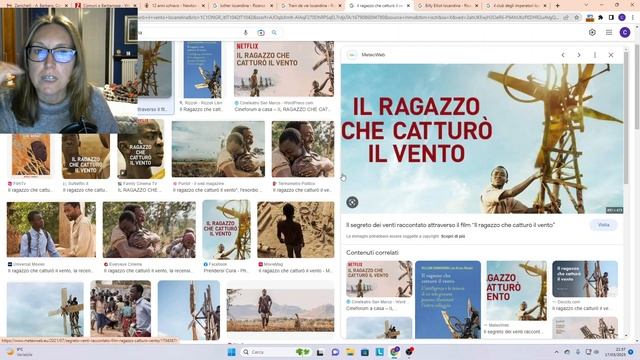This screenshot has height=360, width=640.
Task: Open Google quick settings gear icon
Action: click(592, 32)
